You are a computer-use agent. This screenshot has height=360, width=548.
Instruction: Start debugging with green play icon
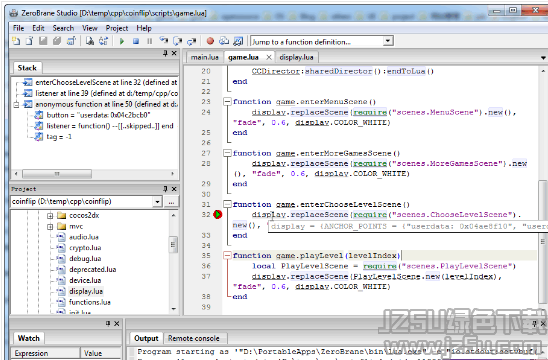(122, 42)
